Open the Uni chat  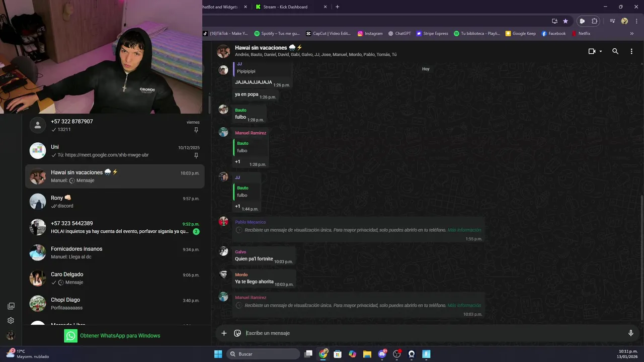click(x=115, y=151)
